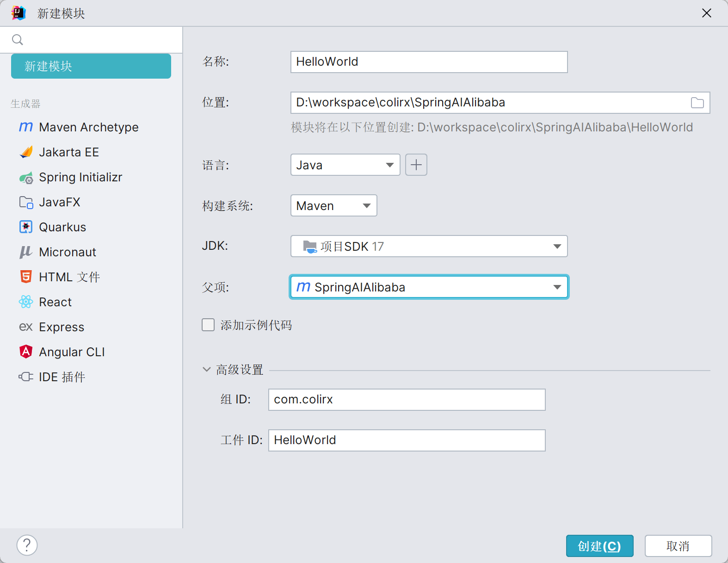The width and height of the screenshot is (728, 563).
Task: Expand the Maven build system dropdown
Action: [x=333, y=206]
